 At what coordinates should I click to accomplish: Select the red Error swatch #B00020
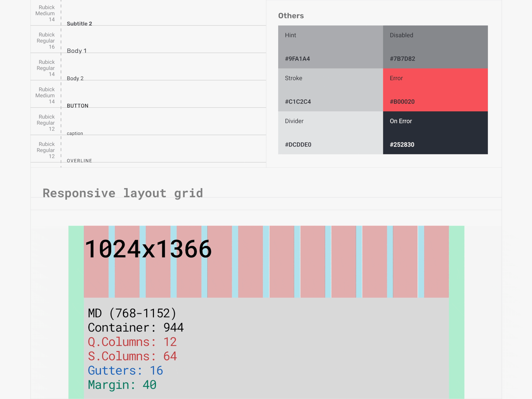pos(435,90)
